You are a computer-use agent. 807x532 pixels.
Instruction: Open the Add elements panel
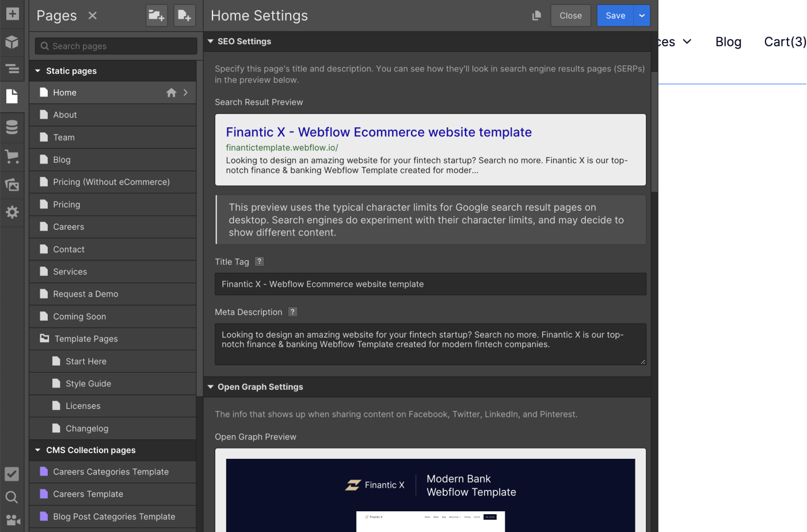(12, 14)
